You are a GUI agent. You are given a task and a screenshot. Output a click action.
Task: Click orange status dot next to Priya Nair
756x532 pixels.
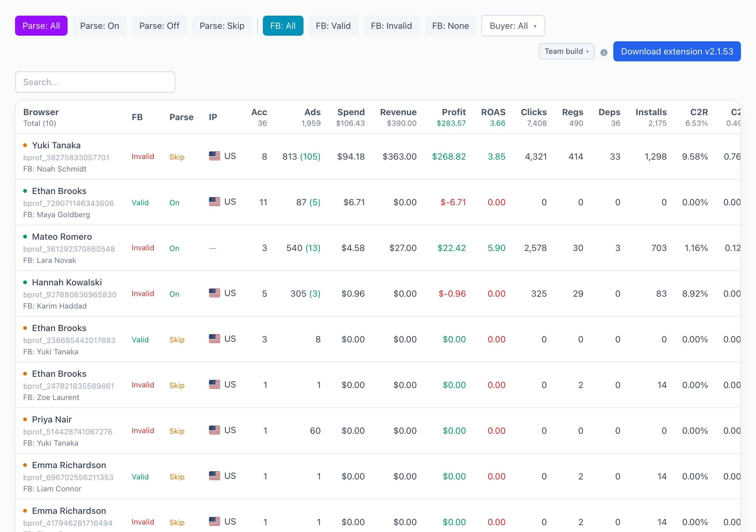coord(25,419)
